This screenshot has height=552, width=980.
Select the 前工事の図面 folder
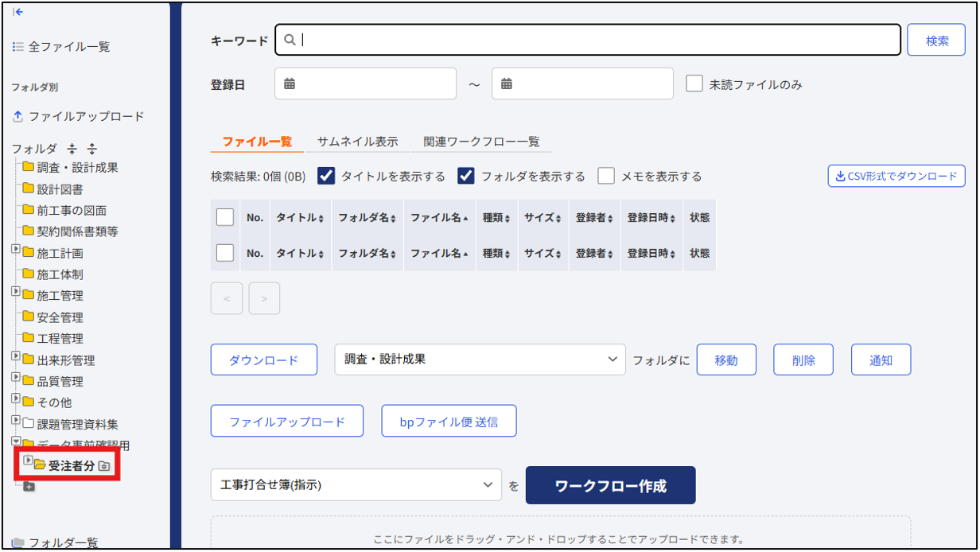[64, 210]
